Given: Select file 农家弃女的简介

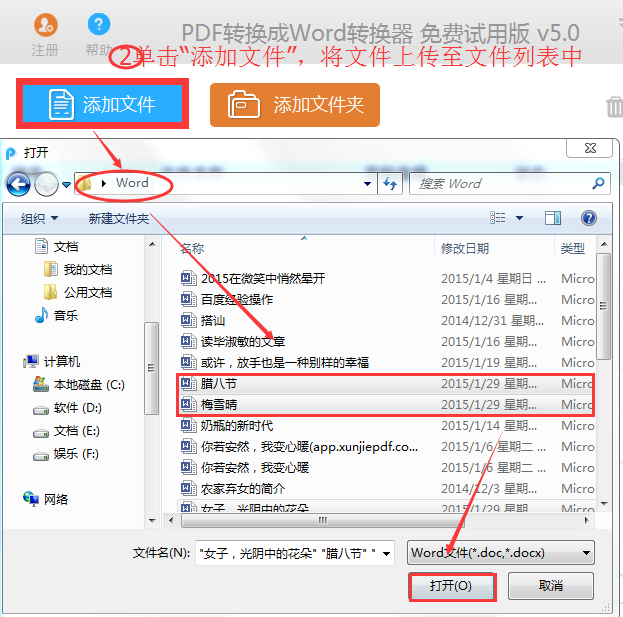Looking at the screenshot, I should (243, 489).
